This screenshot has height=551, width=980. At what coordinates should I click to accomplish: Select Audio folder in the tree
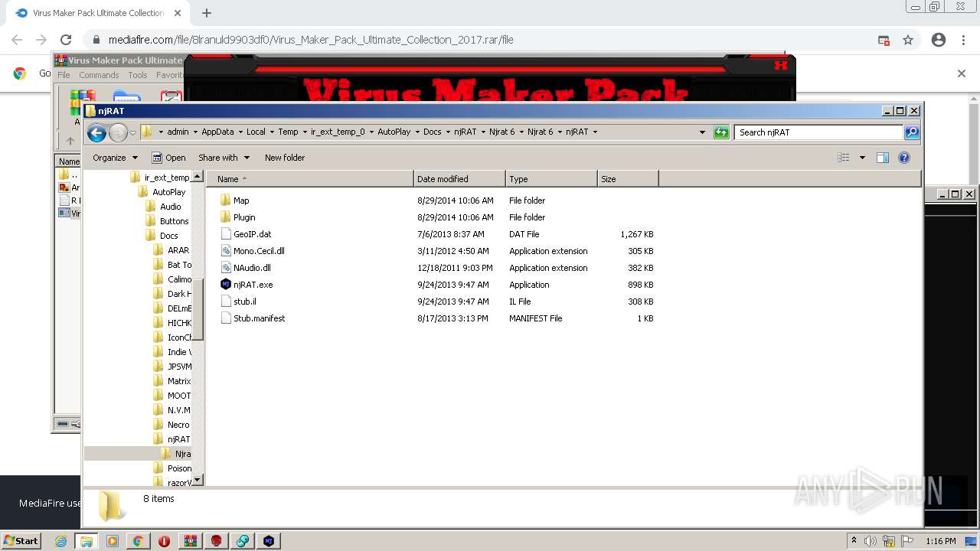[x=171, y=207]
